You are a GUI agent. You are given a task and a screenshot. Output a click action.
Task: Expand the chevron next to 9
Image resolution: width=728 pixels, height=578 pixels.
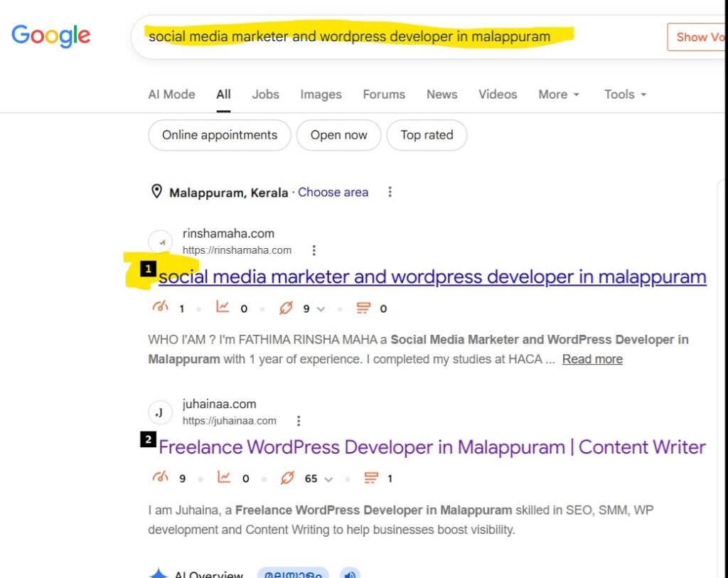click(x=321, y=309)
